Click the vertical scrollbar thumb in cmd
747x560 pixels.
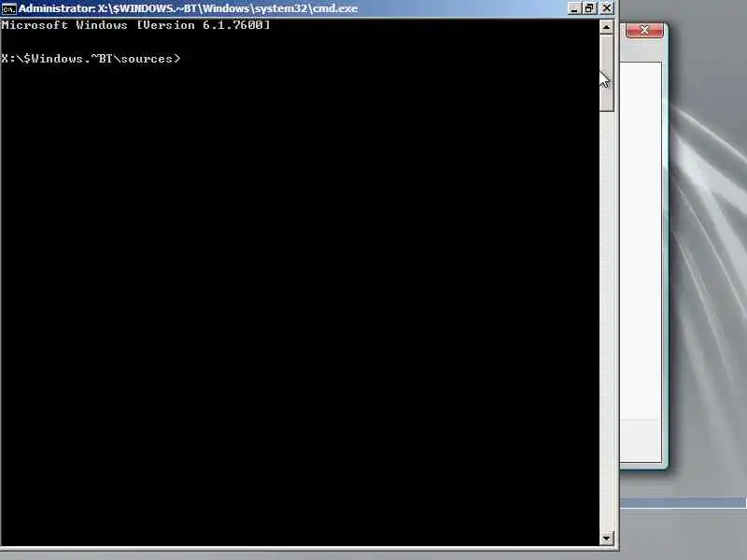(606, 74)
